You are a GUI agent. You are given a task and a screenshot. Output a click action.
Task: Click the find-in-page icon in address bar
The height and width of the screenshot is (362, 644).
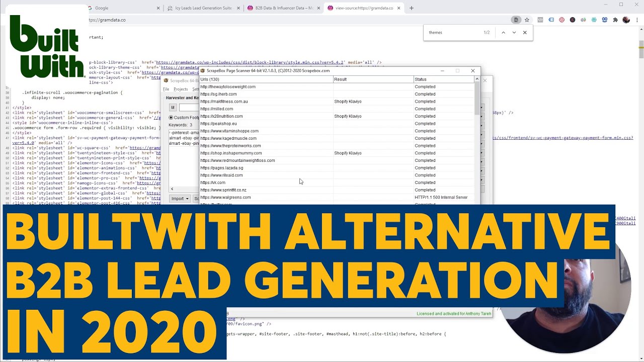pyautogui.click(x=516, y=20)
